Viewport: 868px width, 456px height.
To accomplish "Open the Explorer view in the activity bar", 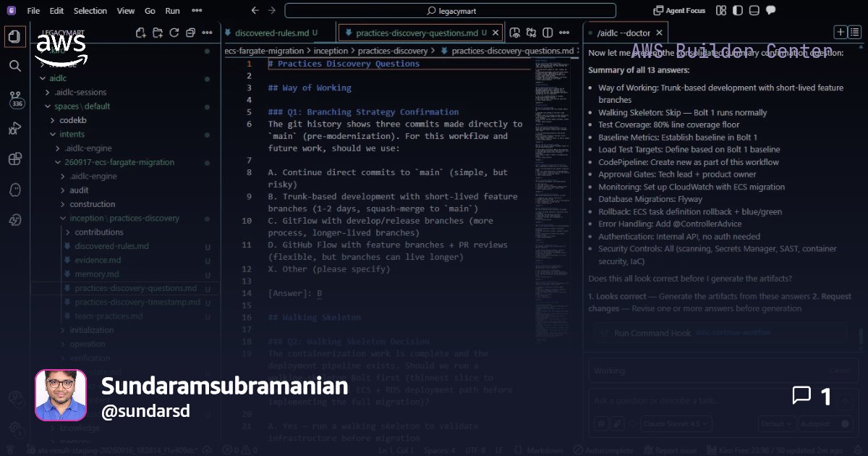I will (x=14, y=36).
